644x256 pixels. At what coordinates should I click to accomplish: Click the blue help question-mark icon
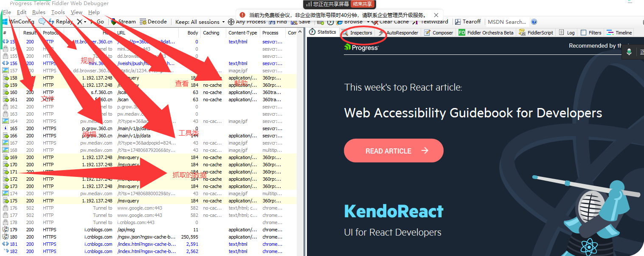coord(534,22)
